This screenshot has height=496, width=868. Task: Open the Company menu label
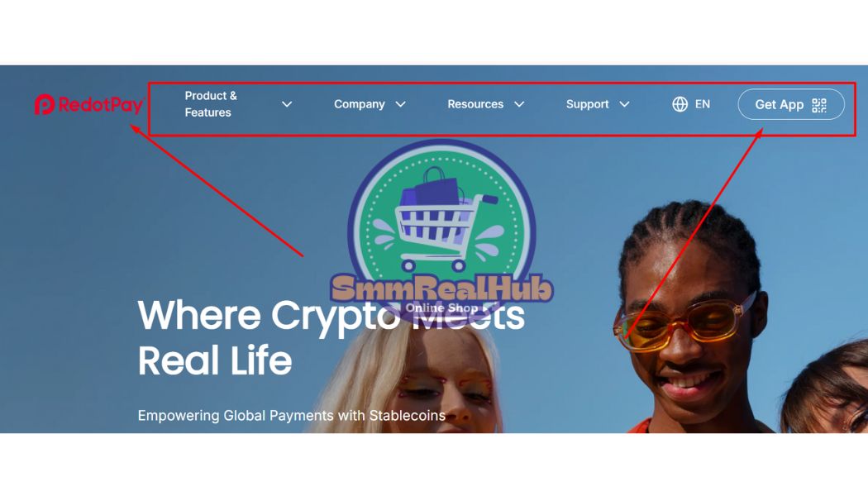pyautogui.click(x=360, y=104)
